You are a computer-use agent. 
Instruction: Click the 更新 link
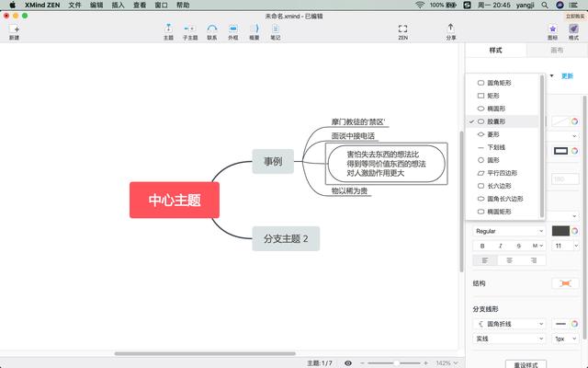(567, 76)
